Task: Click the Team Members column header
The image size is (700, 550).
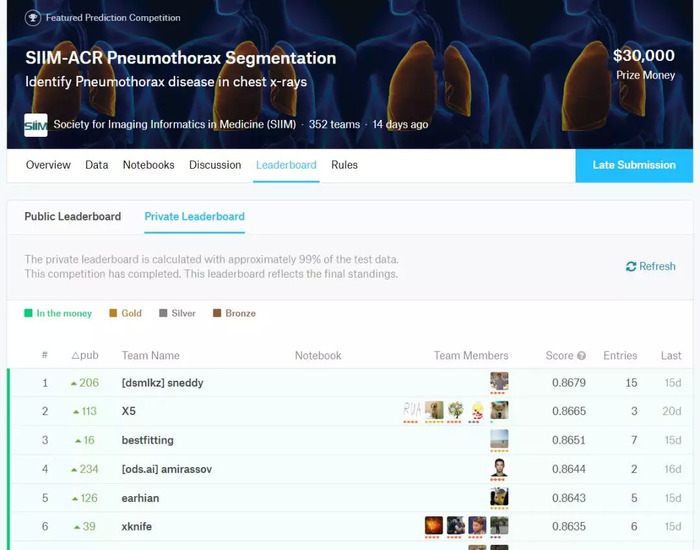Action: [471, 356]
